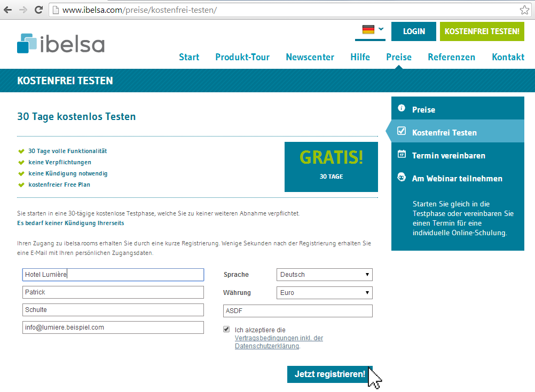Click the checkmark icon beside Kostenfrei Testen
The width and height of the screenshot is (535, 392).
pyautogui.click(x=402, y=131)
